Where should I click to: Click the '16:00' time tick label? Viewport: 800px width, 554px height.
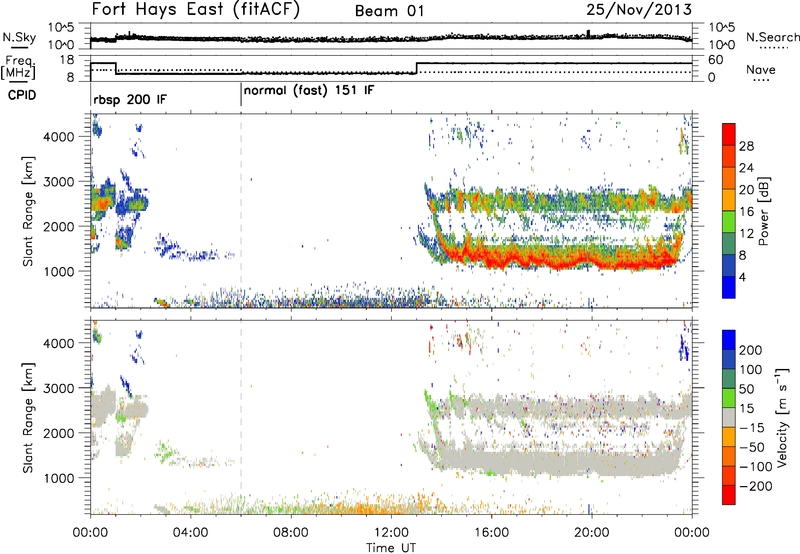point(491,533)
